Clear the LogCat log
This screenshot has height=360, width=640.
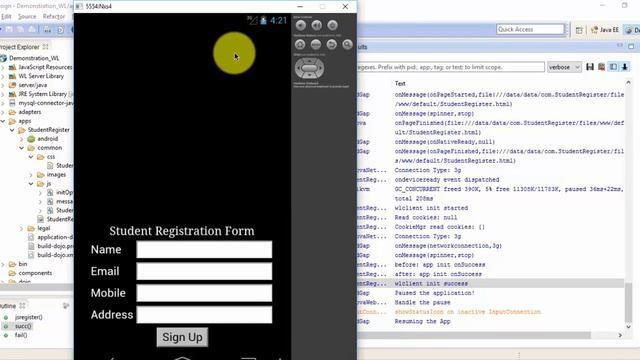click(x=601, y=67)
